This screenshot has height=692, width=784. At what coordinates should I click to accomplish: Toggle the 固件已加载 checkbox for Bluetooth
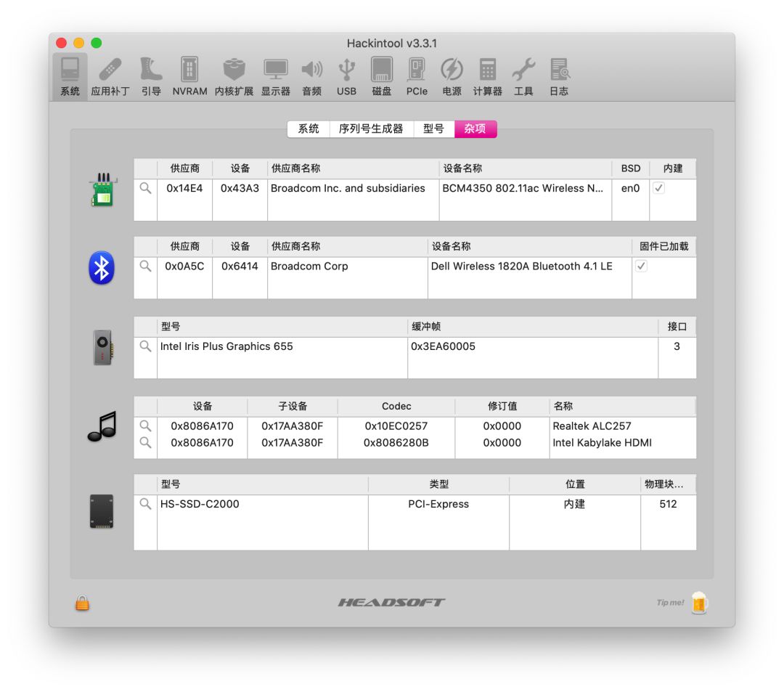pyautogui.click(x=642, y=266)
